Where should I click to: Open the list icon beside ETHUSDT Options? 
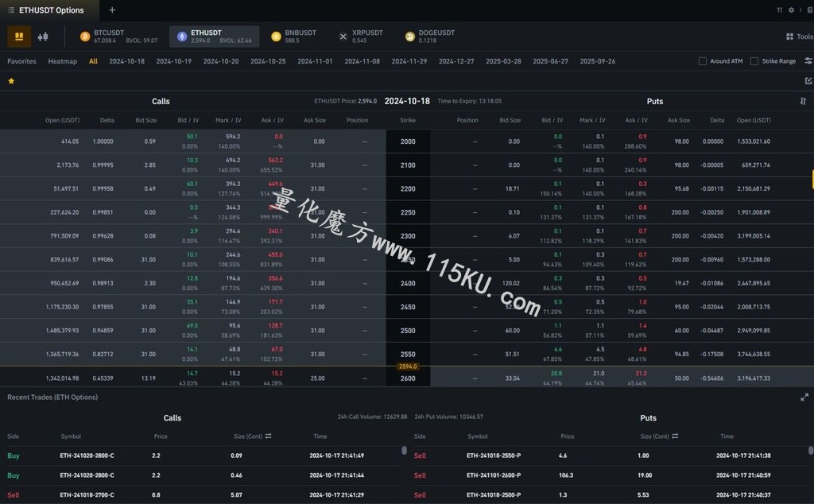click(x=11, y=10)
